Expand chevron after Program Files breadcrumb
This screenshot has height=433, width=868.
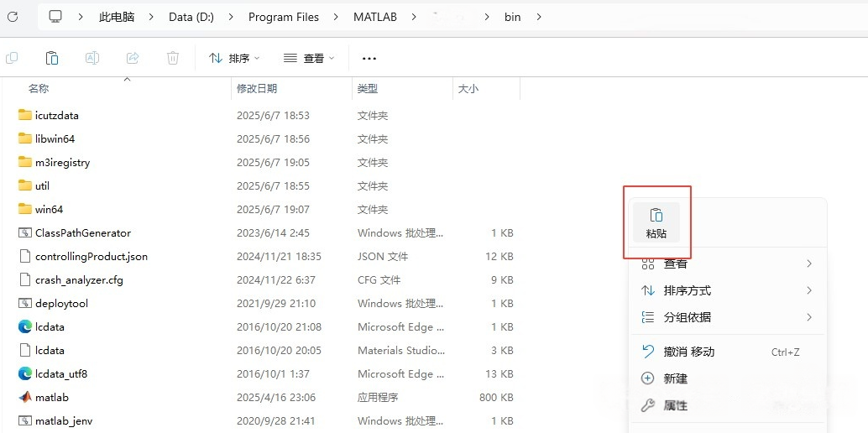point(336,17)
